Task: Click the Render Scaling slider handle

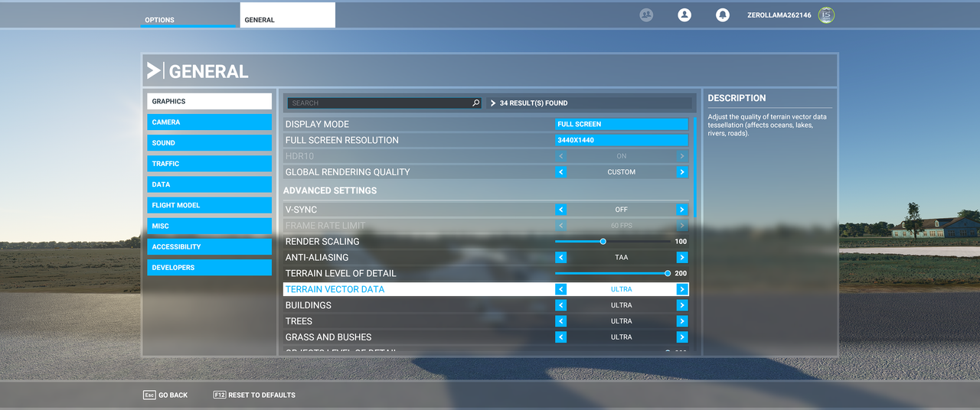Action: 603,242
